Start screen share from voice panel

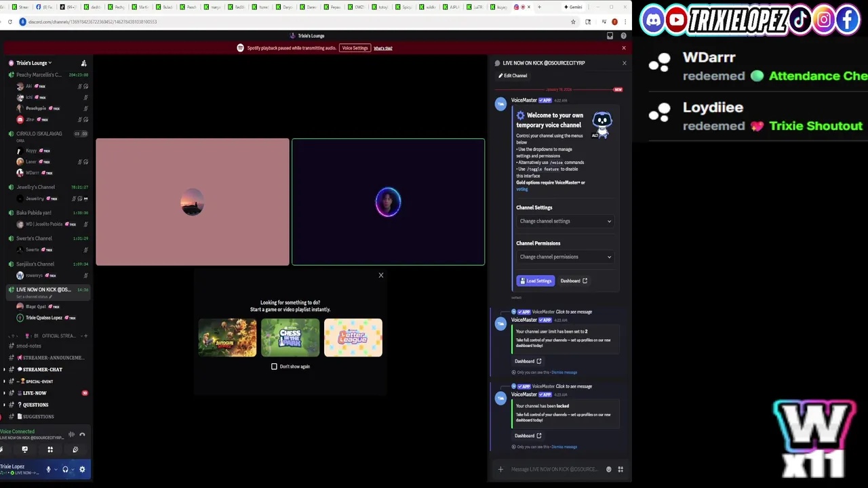coord(25,449)
